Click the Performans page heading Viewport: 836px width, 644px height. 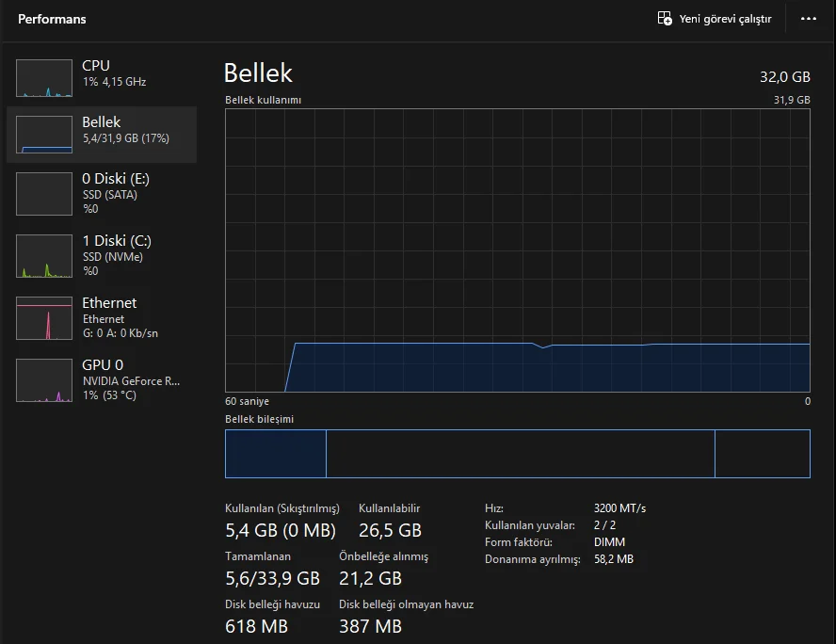pyautogui.click(x=52, y=19)
